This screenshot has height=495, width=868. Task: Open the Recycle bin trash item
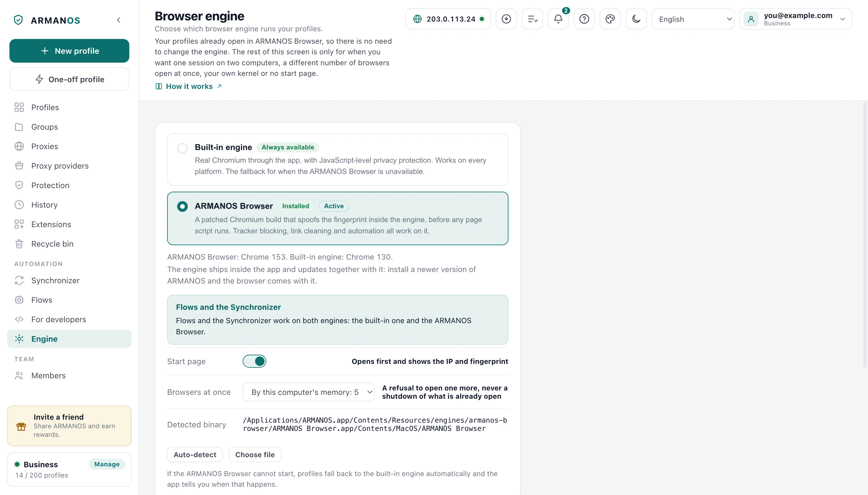(69, 244)
